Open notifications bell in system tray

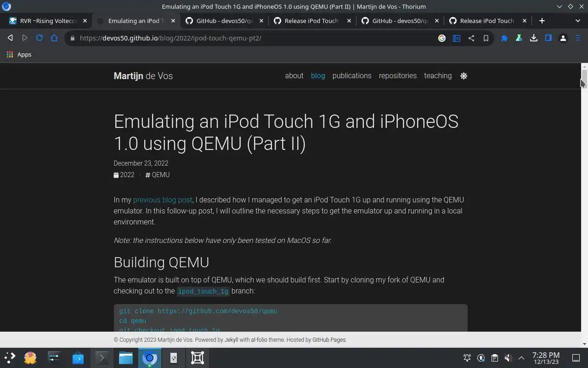point(467,358)
